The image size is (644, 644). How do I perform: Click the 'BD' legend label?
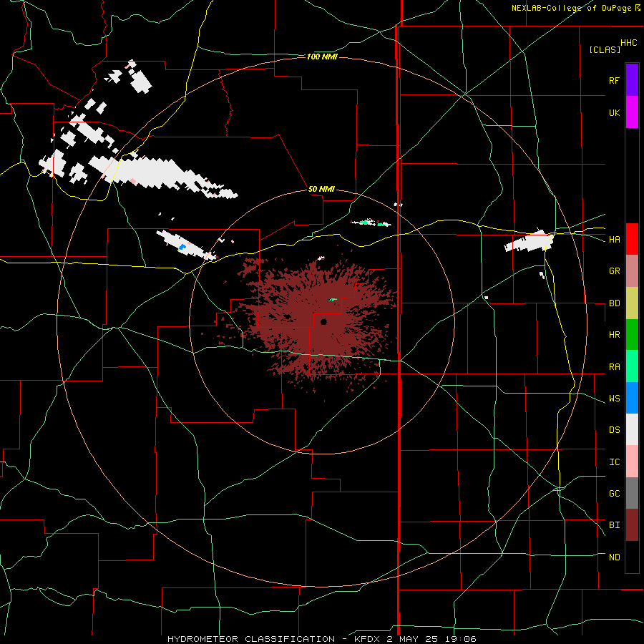pyautogui.click(x=614, y=303)
